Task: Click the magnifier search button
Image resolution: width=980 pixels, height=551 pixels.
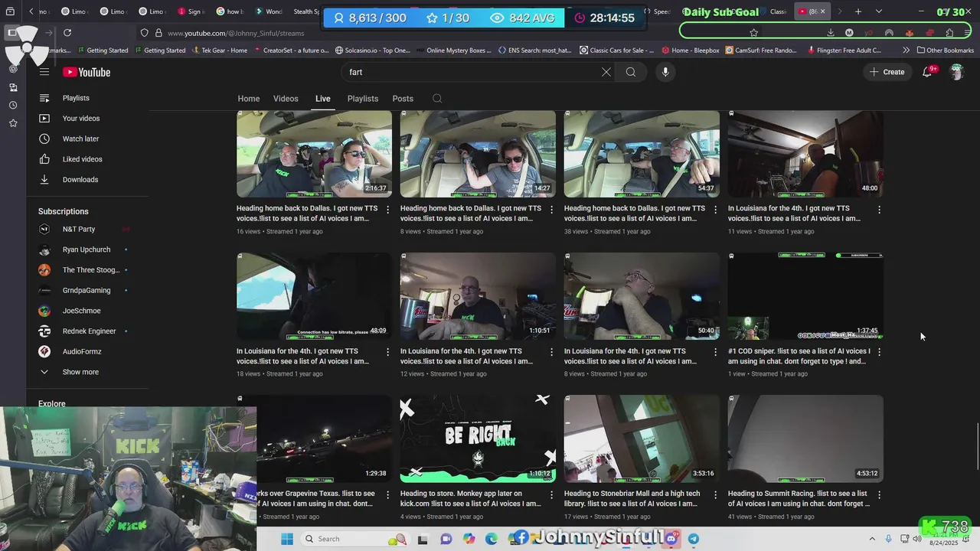Action: (x=631, y=72)
